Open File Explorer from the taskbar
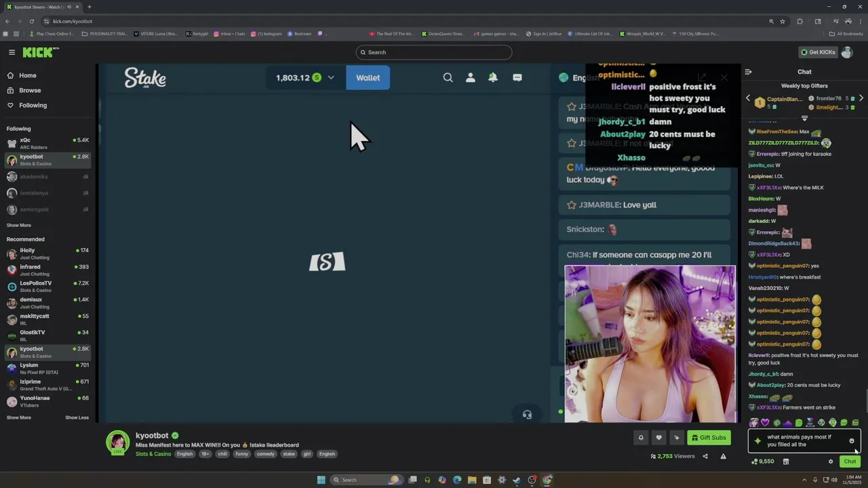This screenshot has height=488, width=868. [x=472, y=480]
